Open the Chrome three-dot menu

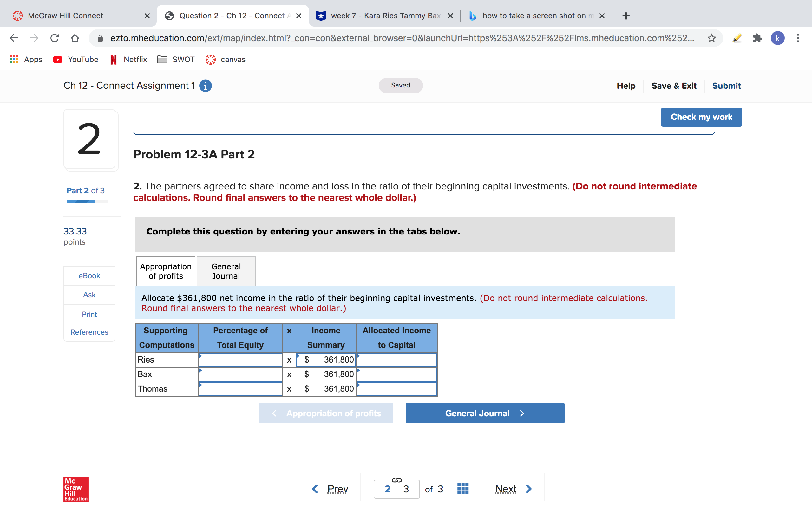[x=798, y=38]
